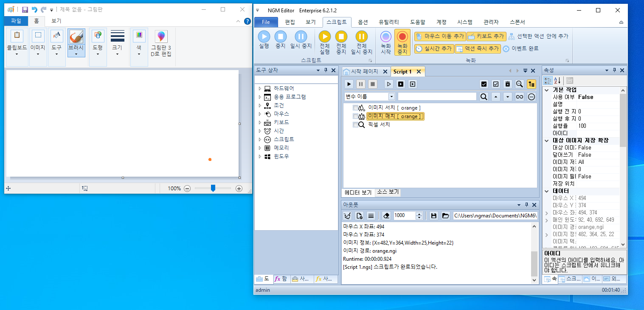The height and width of the screenshot is (310, 644).
Task: Run the script with 실행 button
Action: [264, 40]
